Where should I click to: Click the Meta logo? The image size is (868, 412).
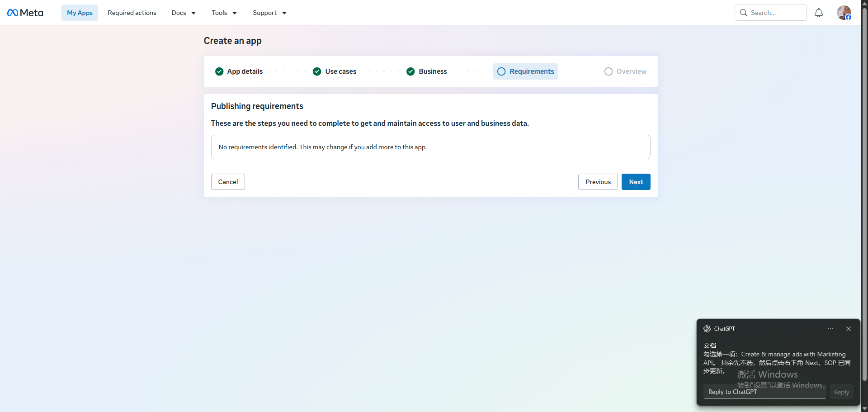pos(25,13)
